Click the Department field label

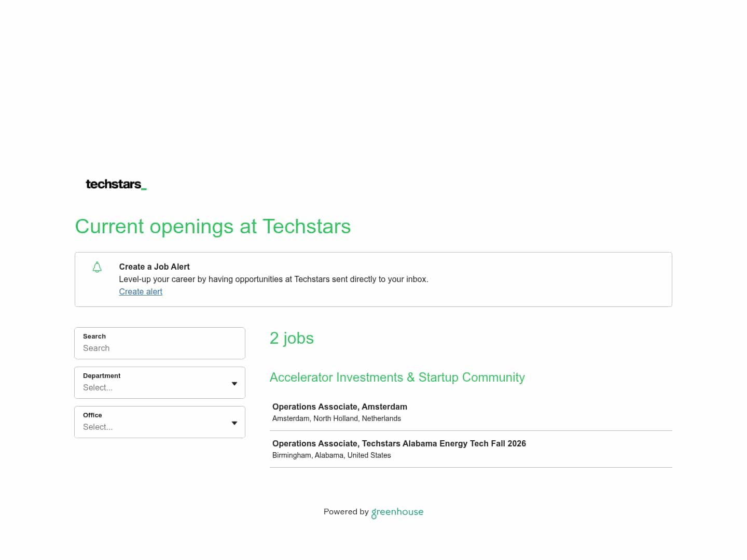[102, 375]
